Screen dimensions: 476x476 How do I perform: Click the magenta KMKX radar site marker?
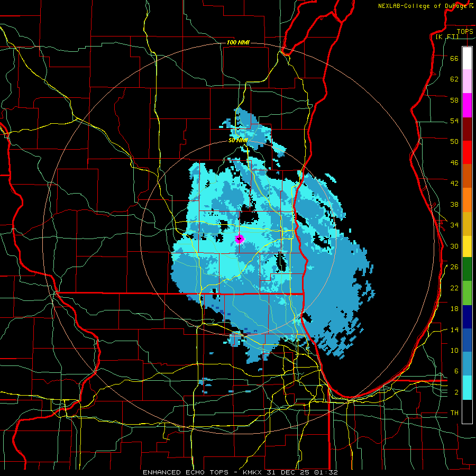pos(239,239)
